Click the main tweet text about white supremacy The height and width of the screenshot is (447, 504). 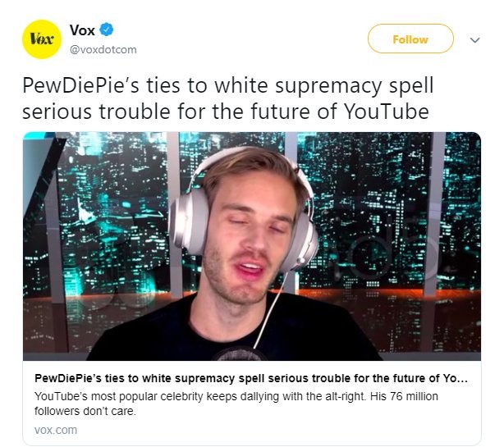pyautogui.click(x=228, y=98)
